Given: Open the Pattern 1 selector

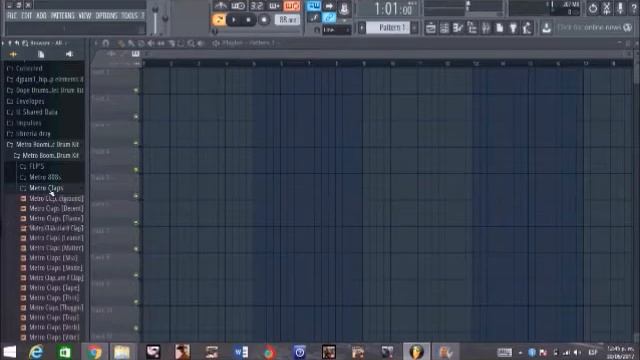Looking at the screenshot, I should tap(388, 28).
